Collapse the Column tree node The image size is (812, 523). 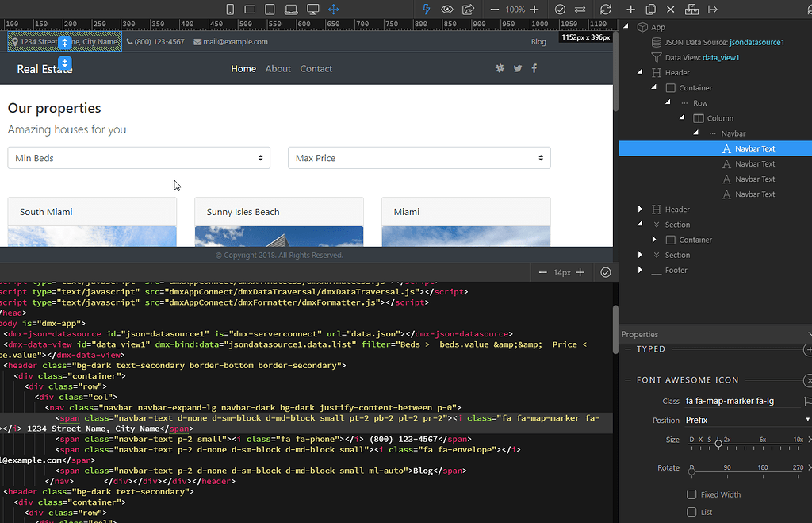(682, 117)
